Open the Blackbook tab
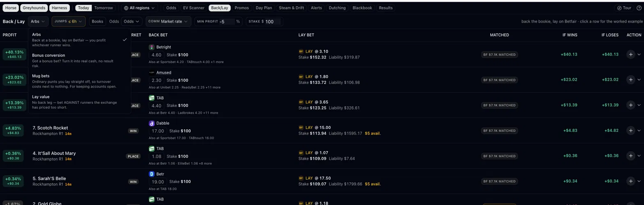This screenshot has width=644, height=205. 362,8
